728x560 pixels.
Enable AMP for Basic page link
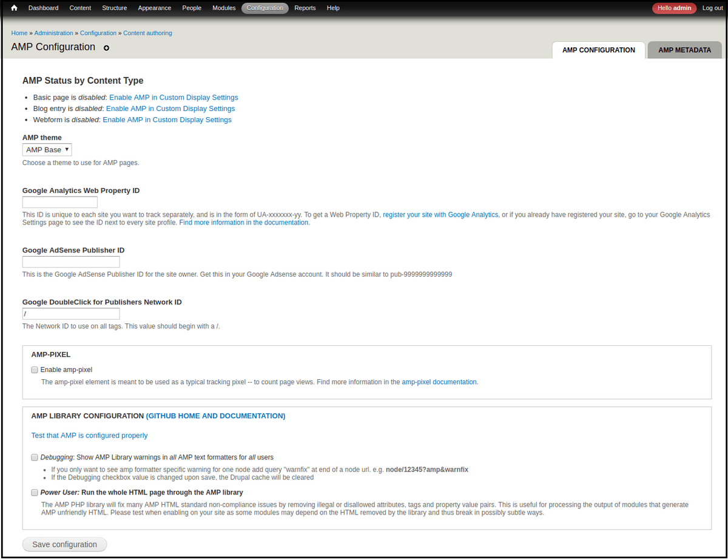[x=174, y=98]
